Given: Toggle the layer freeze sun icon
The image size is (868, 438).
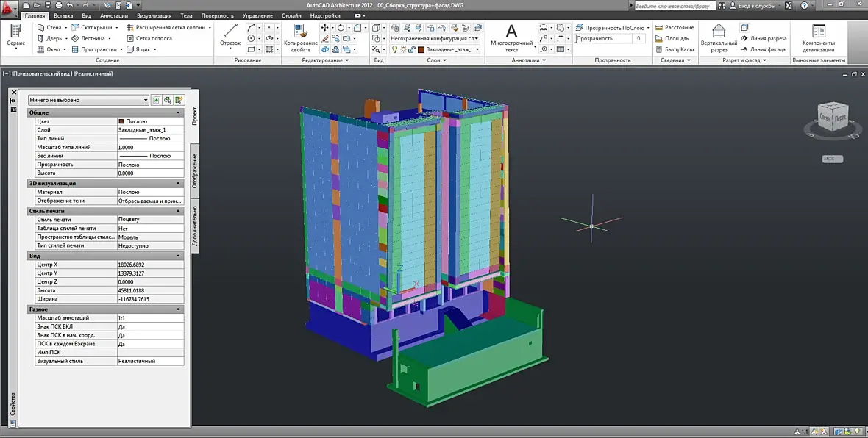Looking at the screenshot, I should [403, 50].
